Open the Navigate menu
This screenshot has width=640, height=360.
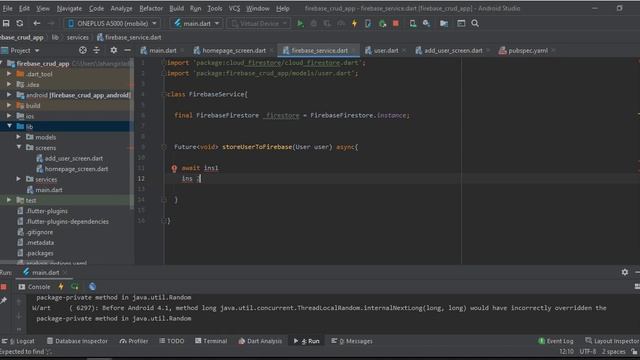click(x=69, y=8)
